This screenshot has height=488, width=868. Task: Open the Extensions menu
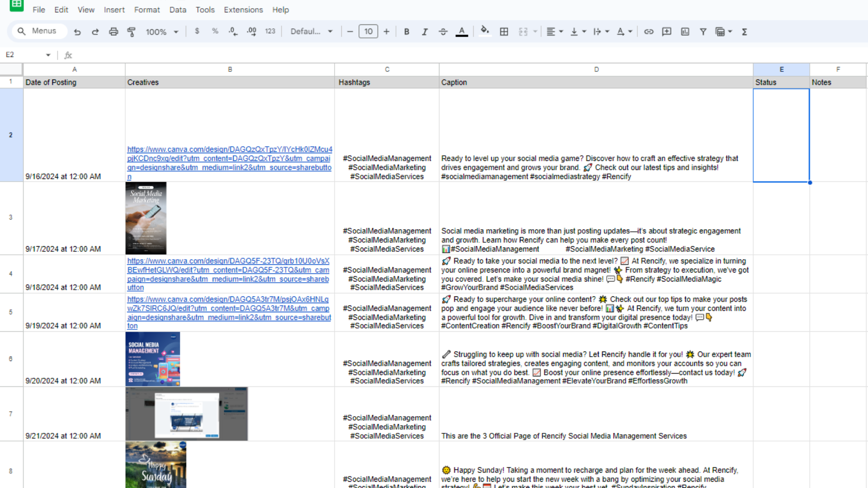(x=243, y=9)
